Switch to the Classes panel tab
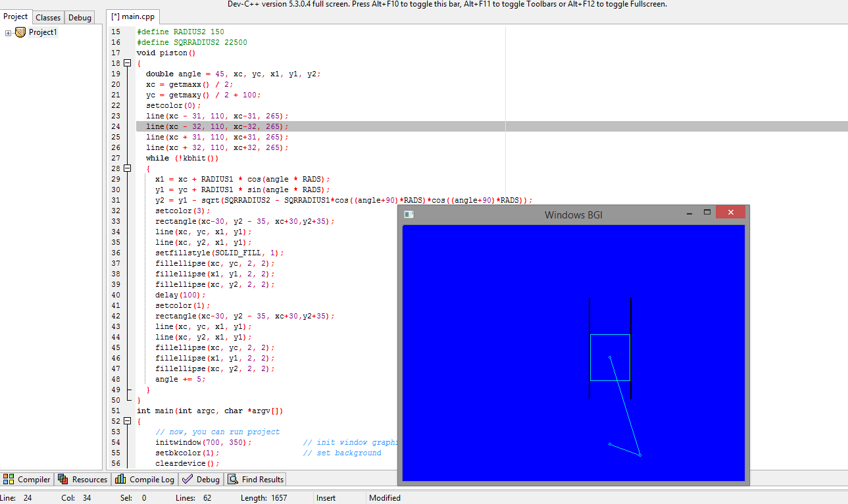 pyautogui.click(x=48, y=18)
